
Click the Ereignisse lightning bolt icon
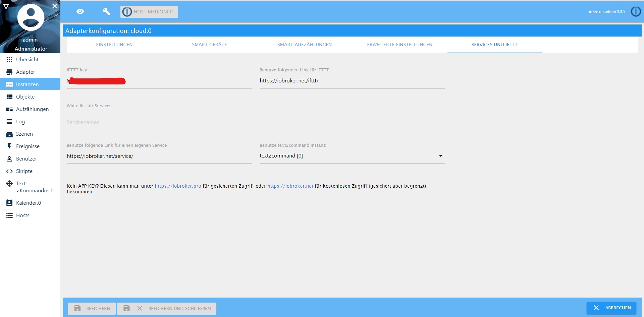pos(9,146)
